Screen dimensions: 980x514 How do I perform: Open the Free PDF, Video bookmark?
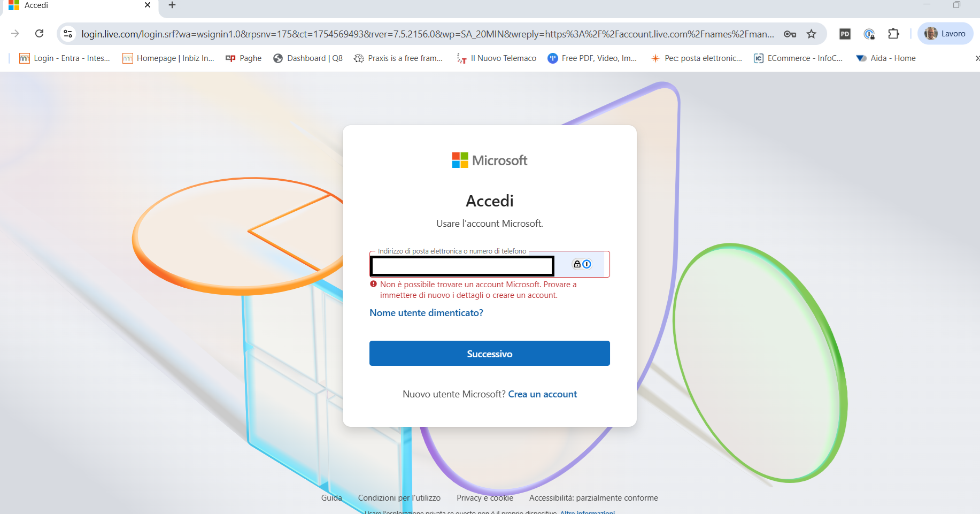592,58
